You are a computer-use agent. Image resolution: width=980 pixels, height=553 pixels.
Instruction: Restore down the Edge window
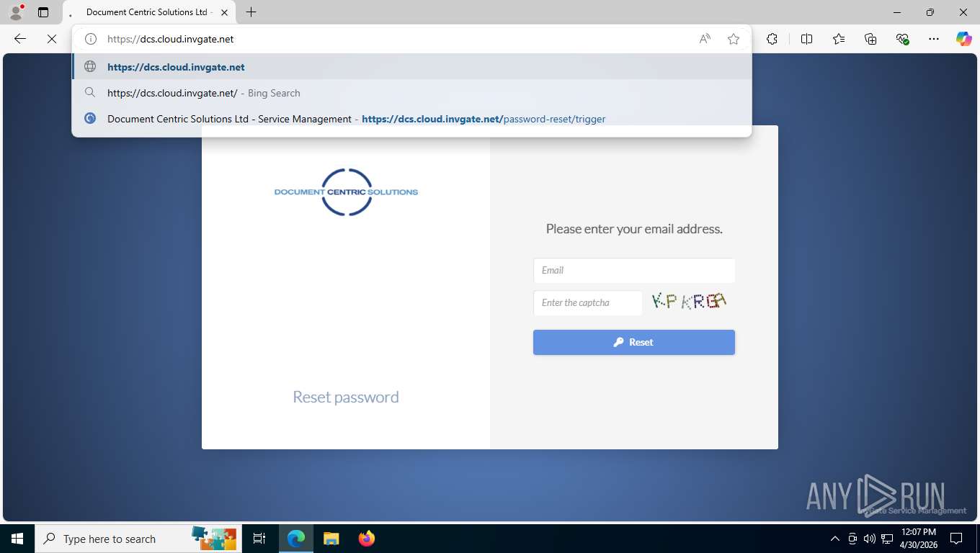[930, 12]
